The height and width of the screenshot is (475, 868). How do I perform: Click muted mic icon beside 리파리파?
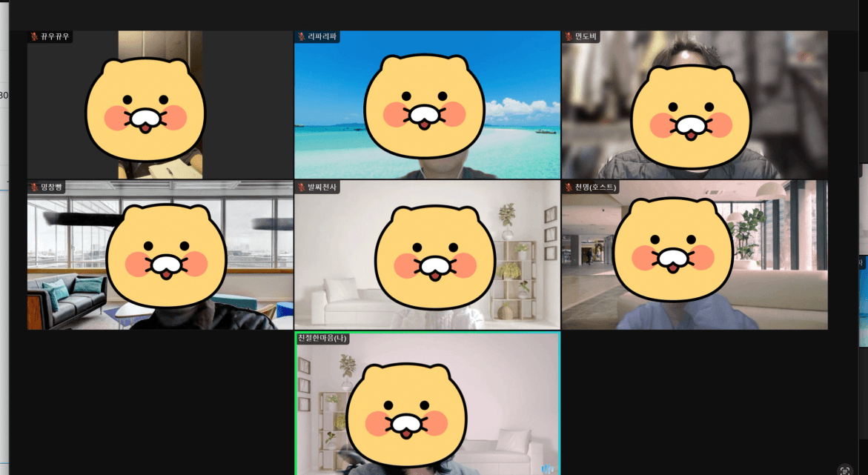point(302,37)
